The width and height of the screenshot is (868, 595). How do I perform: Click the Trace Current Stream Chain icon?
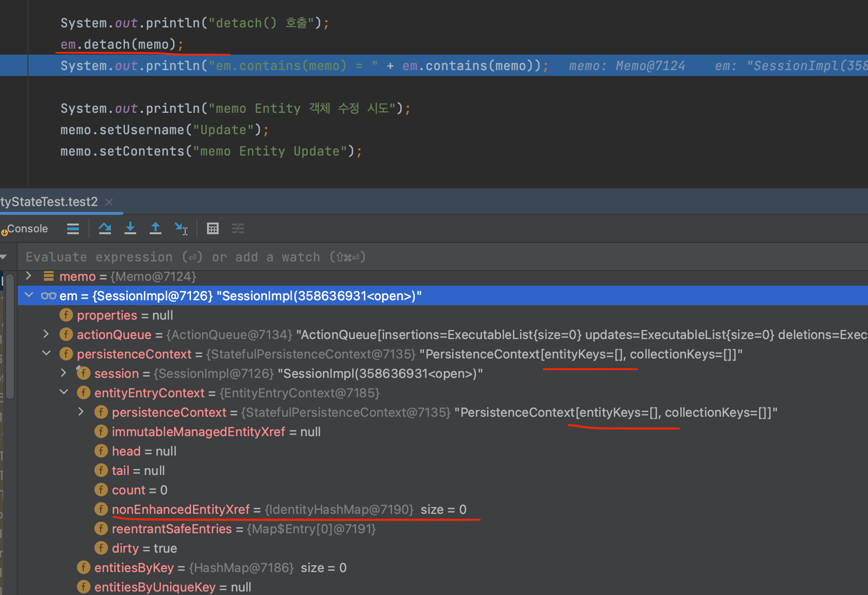[x=238, y=228]
